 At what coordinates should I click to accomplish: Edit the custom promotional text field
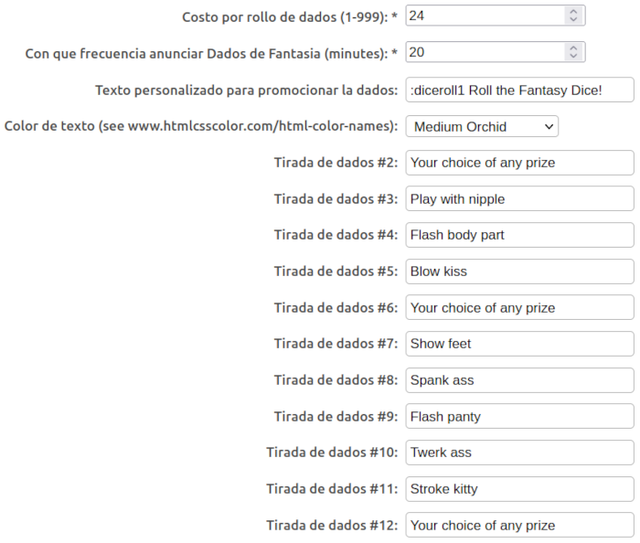(519, 90)
